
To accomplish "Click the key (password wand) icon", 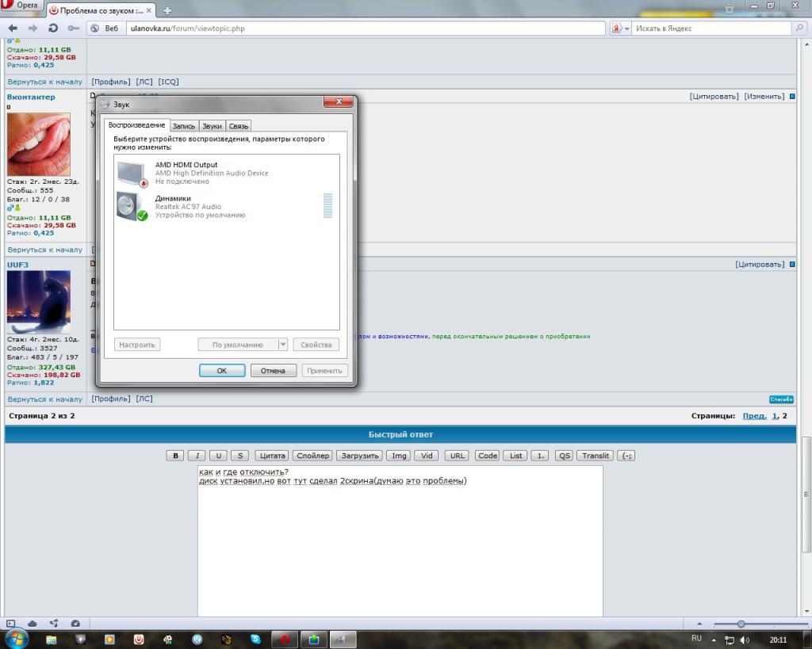I will point(73,28).
